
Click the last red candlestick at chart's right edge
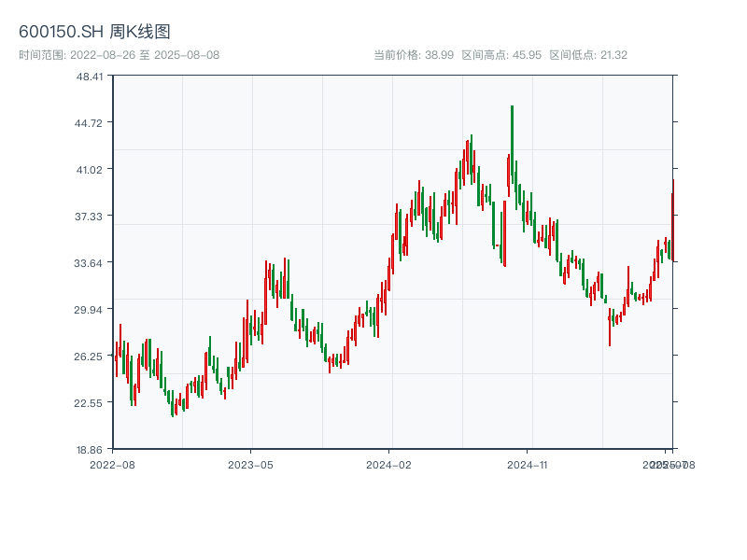click(x=672, y=220)
